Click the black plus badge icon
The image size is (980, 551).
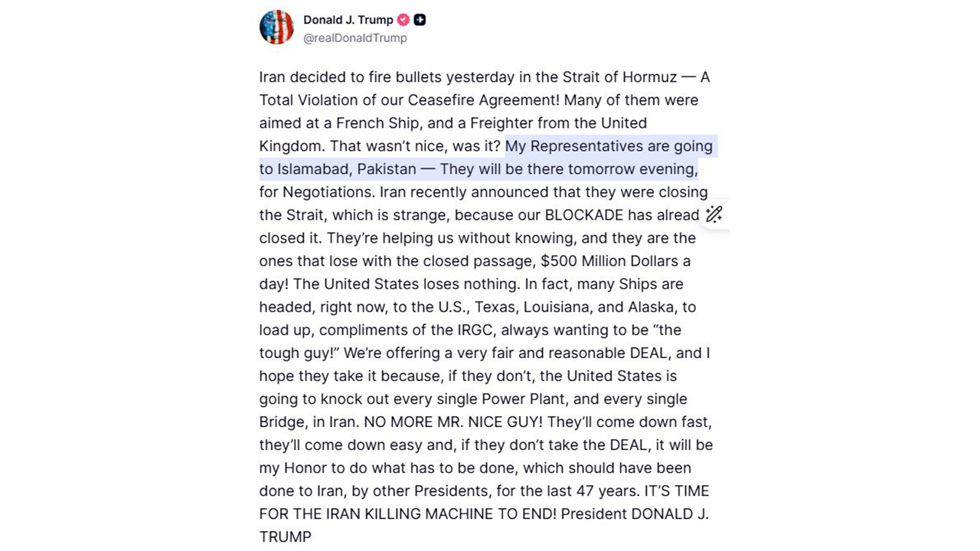[x=420, y=20]
